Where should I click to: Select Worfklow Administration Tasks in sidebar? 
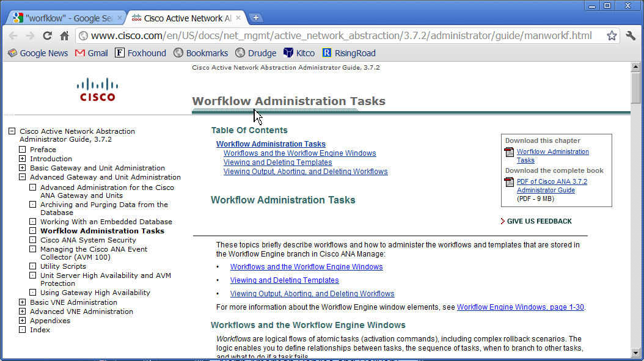point(102,231)
